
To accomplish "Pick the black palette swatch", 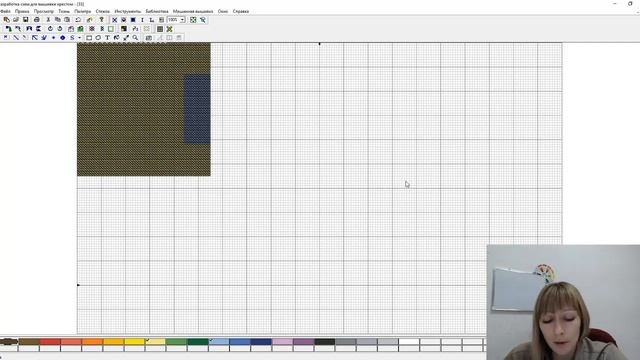I will (324, 342).
